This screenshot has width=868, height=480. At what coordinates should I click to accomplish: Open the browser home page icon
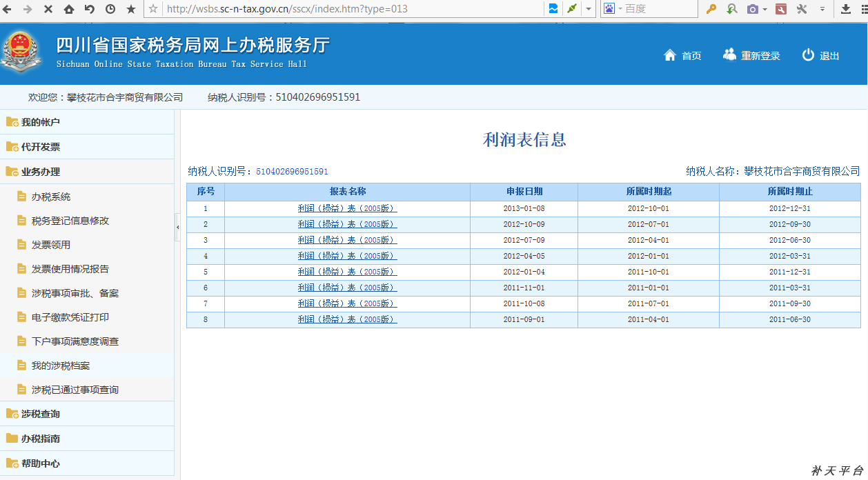[69, 9]
